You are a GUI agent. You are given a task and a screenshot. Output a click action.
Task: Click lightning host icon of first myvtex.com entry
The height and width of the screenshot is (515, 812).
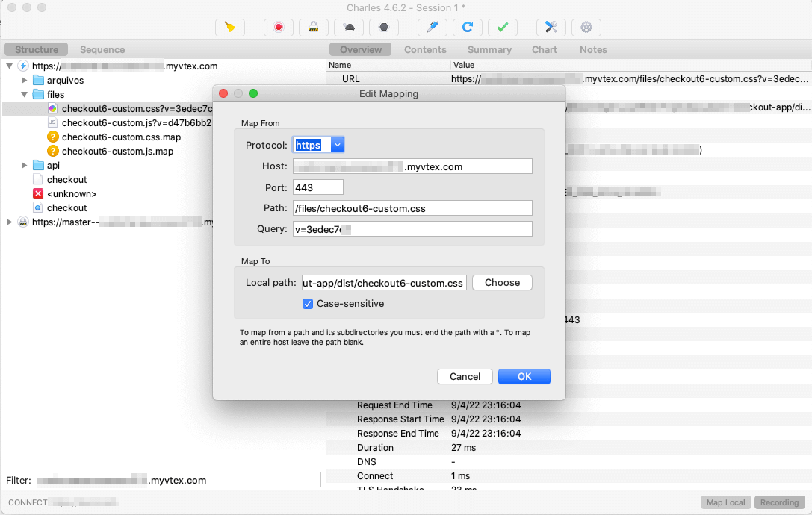coord(23,66)
